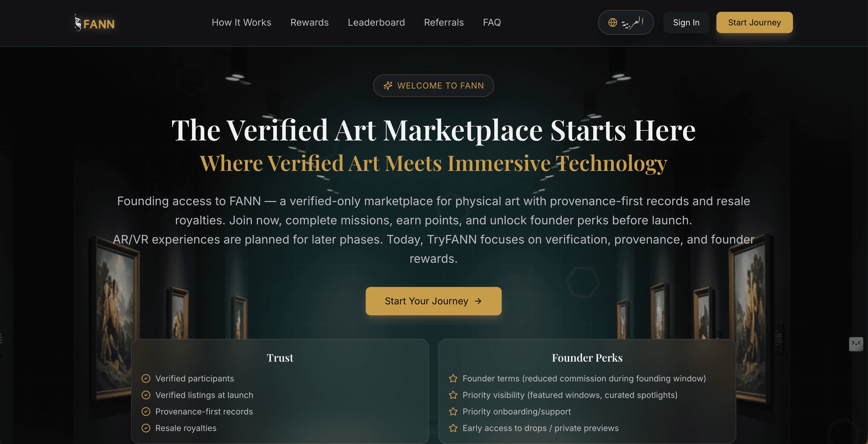Click the floating widget icon at right edge
The height and width of the screenshot is (444, 868).
(x=856, y=344)
